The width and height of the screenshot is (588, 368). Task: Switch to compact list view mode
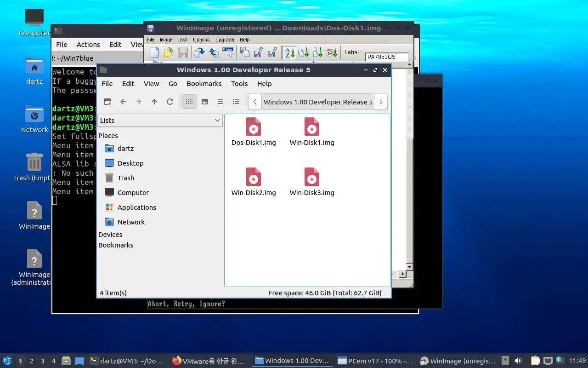click(220, 102)
